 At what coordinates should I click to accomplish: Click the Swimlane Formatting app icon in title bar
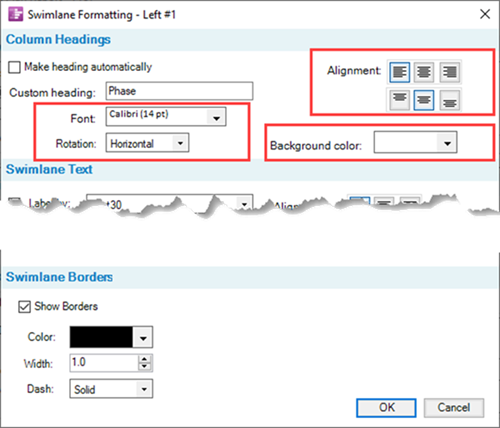[15, 14]
